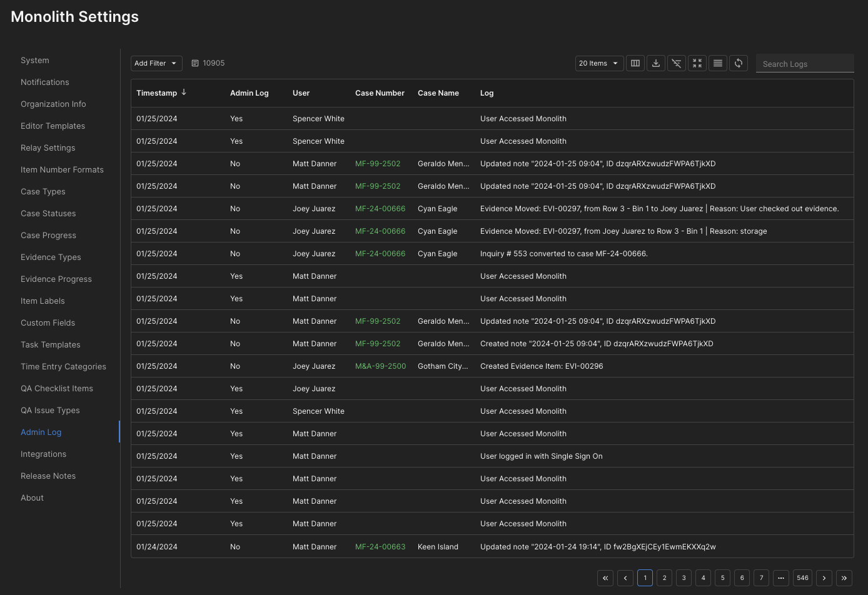Click the compact view arrows icon
The height and width of the screenshot is (595, 868).
(x=697, y=63)
